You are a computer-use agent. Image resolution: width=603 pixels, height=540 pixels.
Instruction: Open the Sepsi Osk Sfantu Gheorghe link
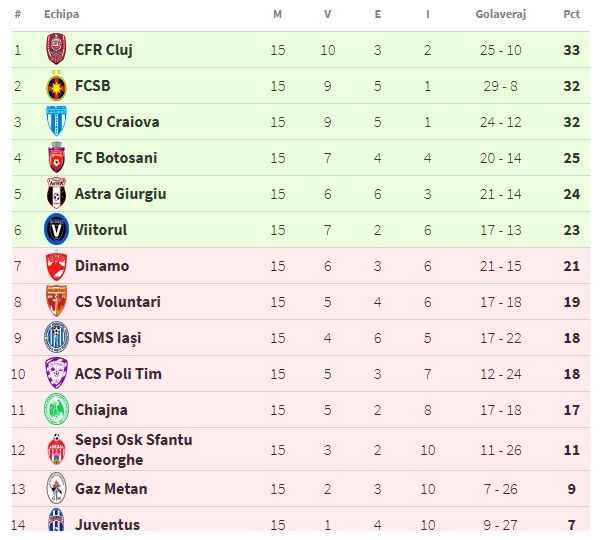pos(133,450)
